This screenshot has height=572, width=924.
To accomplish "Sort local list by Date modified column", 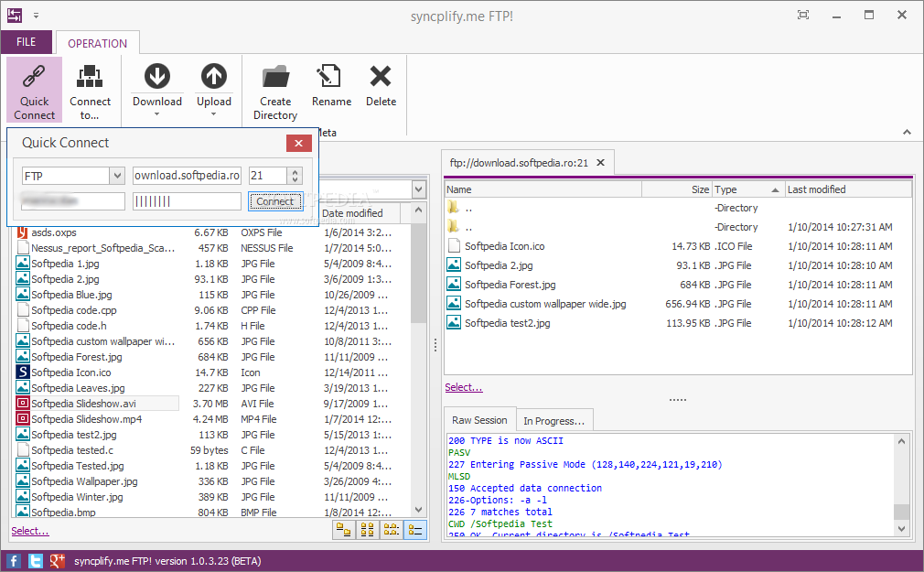I will click(360, 213).
